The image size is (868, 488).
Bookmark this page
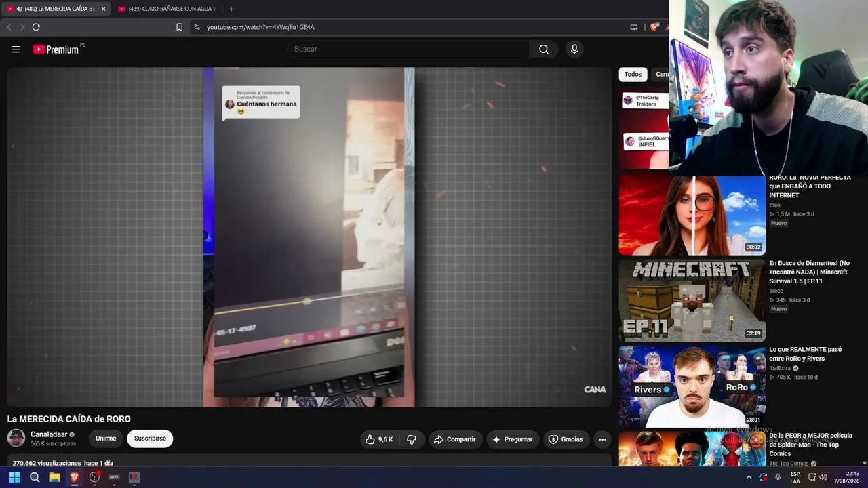pos(179,27)
